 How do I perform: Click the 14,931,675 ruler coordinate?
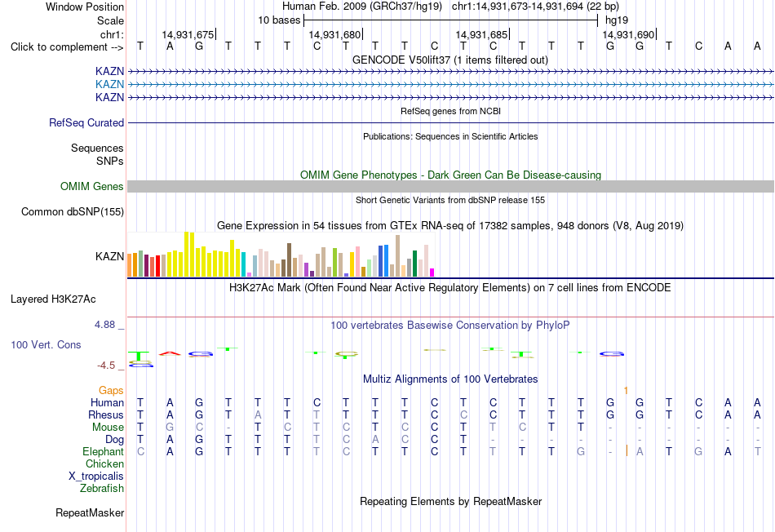click(x=188, y=34)
